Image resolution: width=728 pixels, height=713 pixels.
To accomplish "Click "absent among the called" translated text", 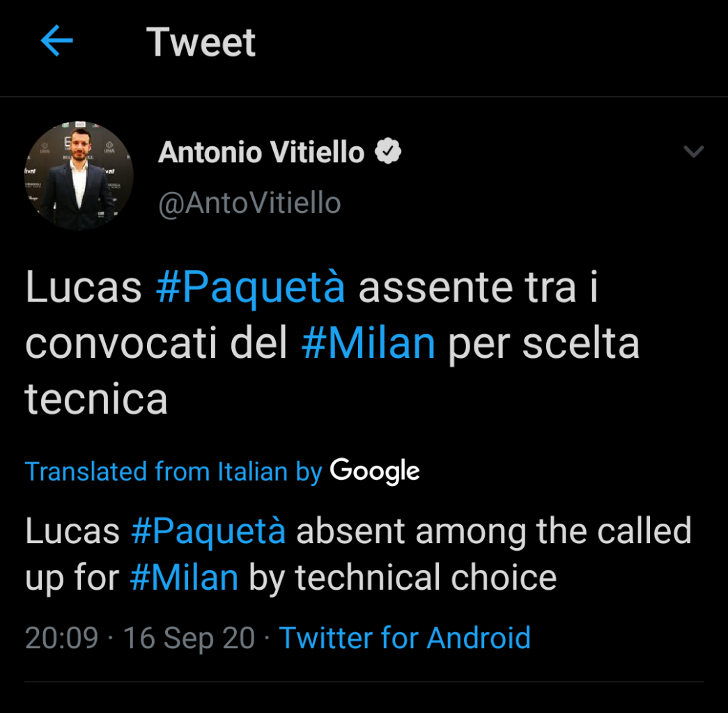I will click(493, 531).
